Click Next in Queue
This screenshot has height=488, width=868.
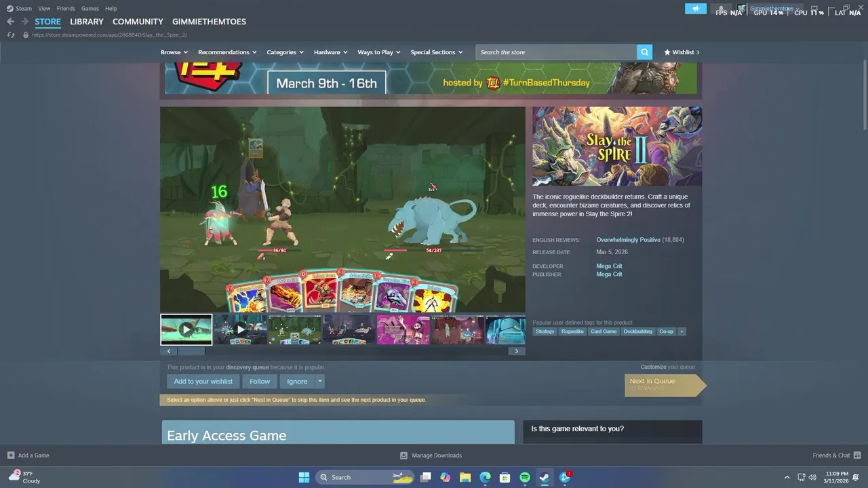(665, 384)
